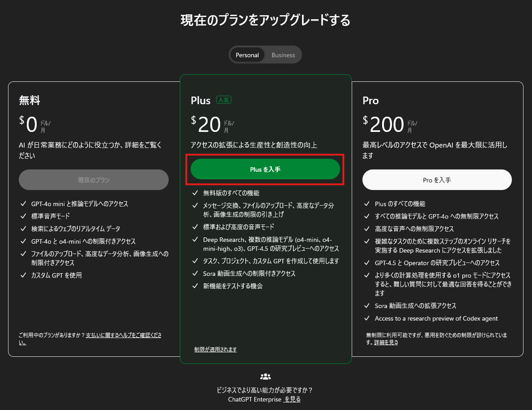
Task: Open the '制限が適用されます' link
Action: click(216, 349)
